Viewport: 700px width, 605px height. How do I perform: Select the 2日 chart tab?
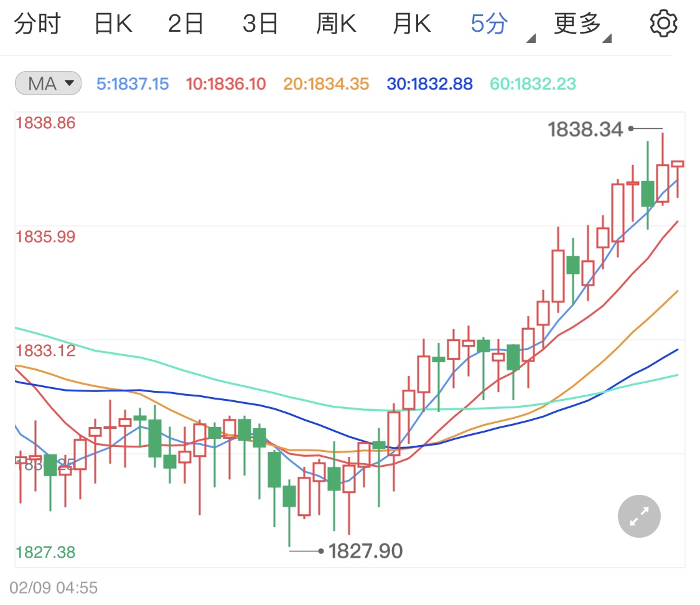tap(185, 24)
